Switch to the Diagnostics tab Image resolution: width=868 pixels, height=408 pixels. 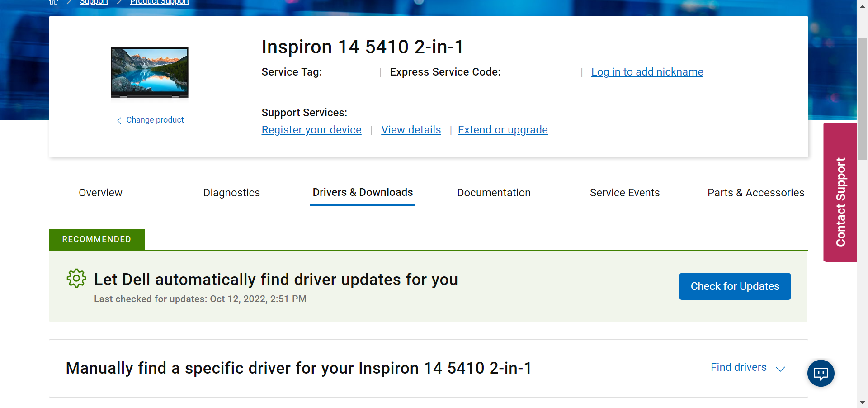[x=231, y=193]
